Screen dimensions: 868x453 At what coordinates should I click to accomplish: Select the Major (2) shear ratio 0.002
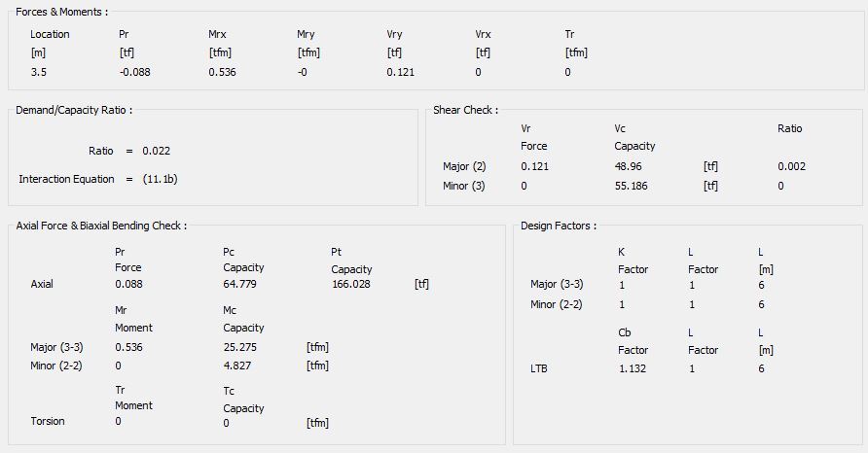tap(791, 166)
